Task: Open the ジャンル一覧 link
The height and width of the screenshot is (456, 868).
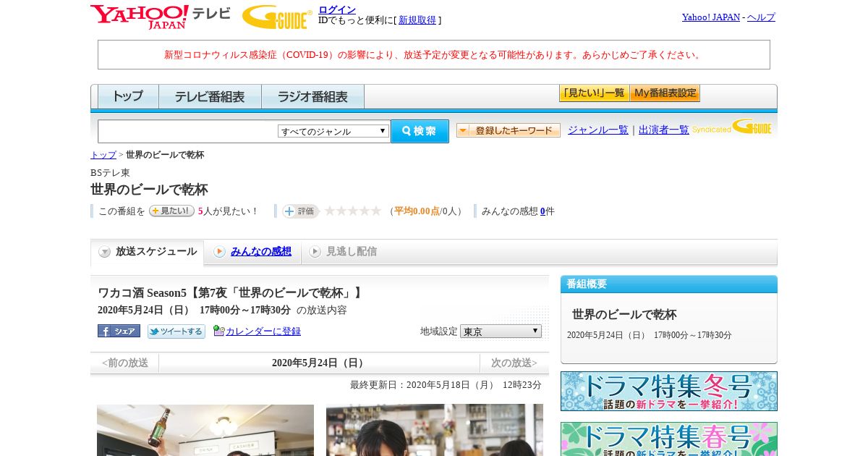Action: (598, 130)
